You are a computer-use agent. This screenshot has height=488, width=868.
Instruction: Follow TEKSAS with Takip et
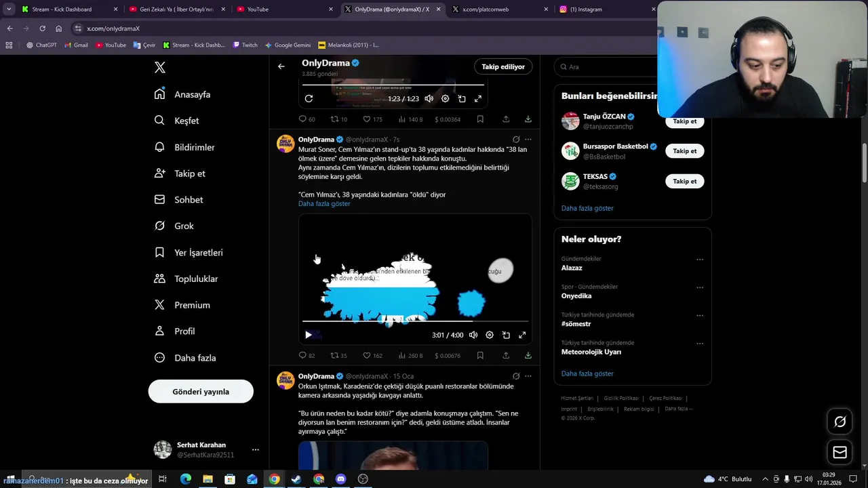click(684, 181)
